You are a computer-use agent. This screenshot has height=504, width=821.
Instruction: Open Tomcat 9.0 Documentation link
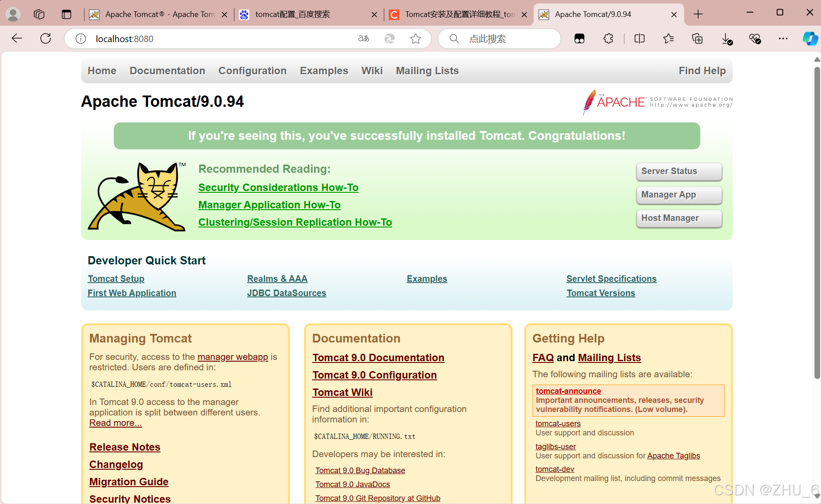coord(378,358)
